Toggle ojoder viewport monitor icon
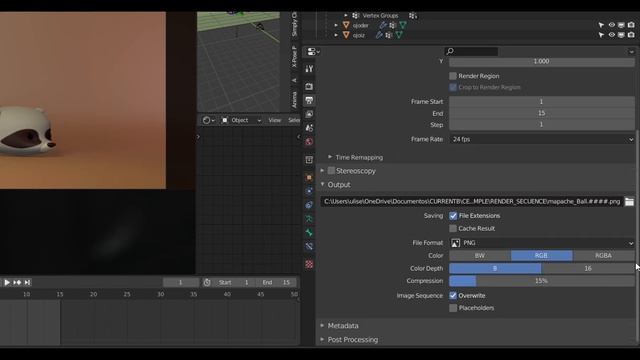The width and height of the screenshot is (640, 360). click(621, 25)
